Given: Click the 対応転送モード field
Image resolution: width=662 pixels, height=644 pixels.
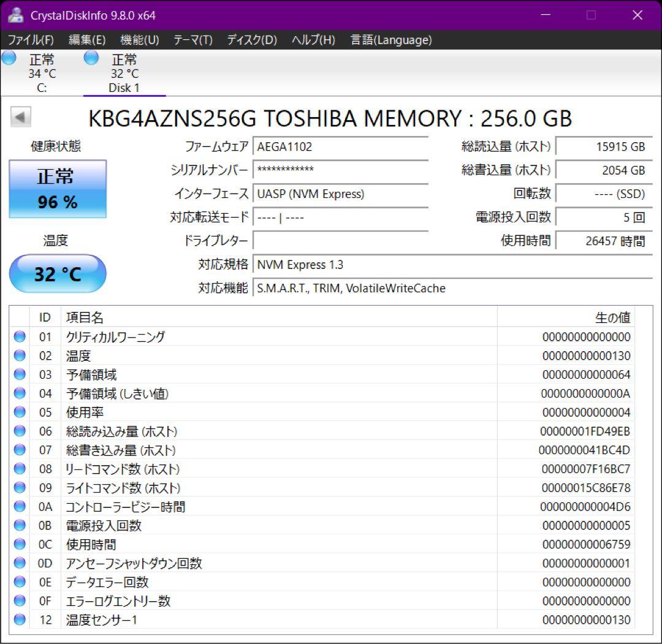Looking at the screenshot, I should coord(340,217).
